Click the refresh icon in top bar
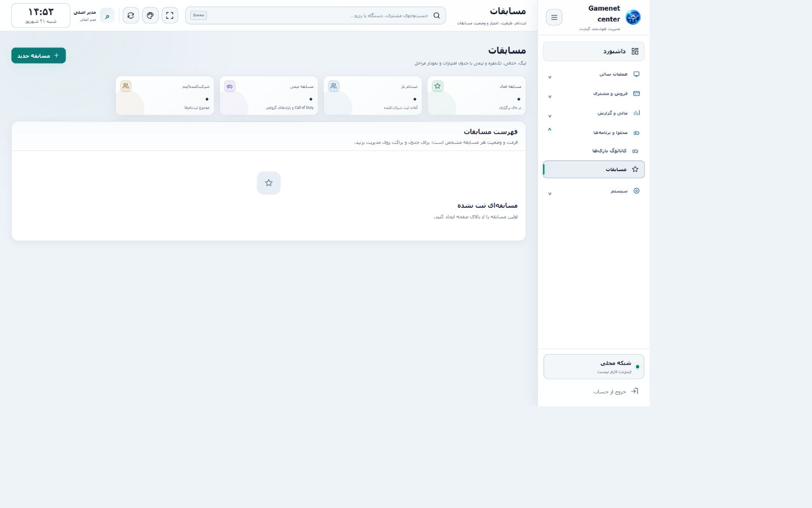This screenshot has width=812, height=508. coord(131,15)
